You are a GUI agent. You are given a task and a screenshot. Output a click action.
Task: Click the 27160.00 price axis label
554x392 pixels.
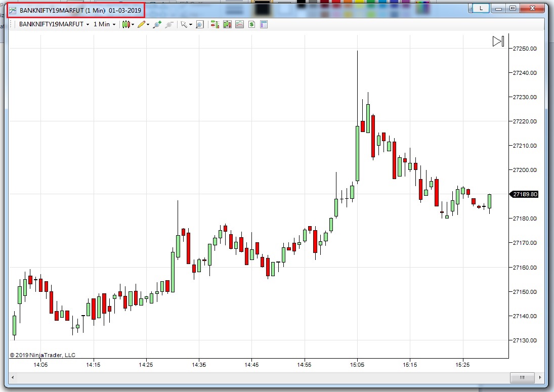(525, 268)
